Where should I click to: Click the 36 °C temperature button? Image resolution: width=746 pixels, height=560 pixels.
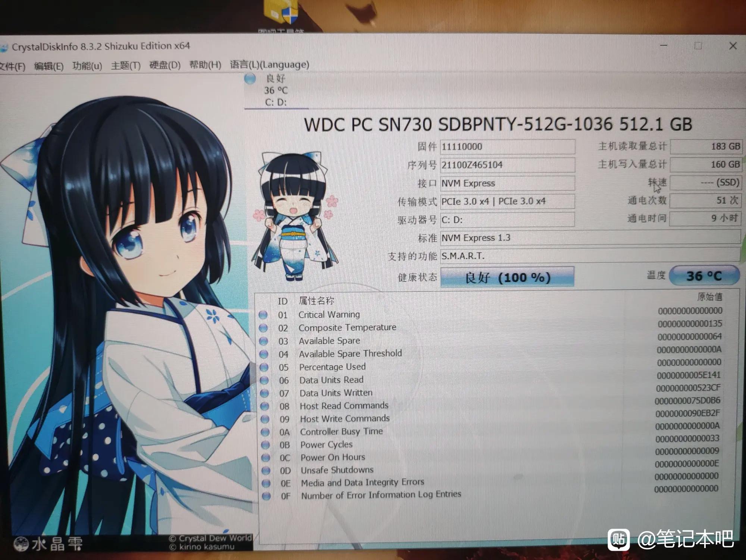pyautogui.click(x=704, y=276)
